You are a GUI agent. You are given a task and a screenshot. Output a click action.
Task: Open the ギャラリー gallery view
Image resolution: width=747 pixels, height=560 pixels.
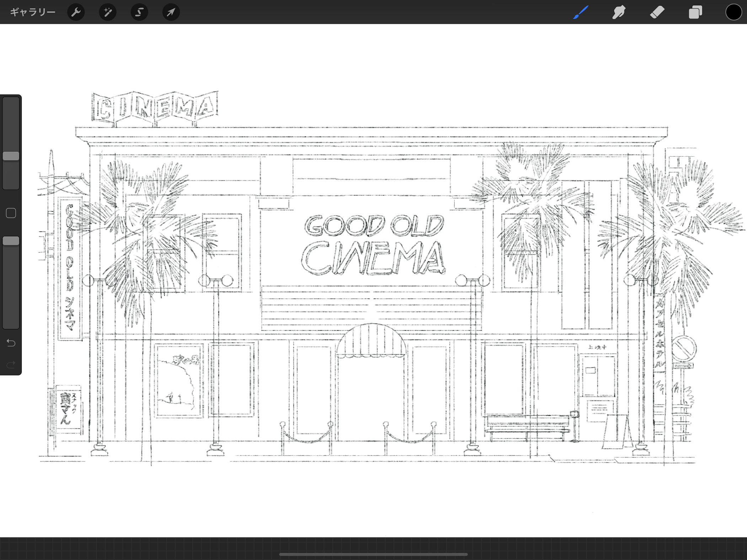click(x=32, y=12)
